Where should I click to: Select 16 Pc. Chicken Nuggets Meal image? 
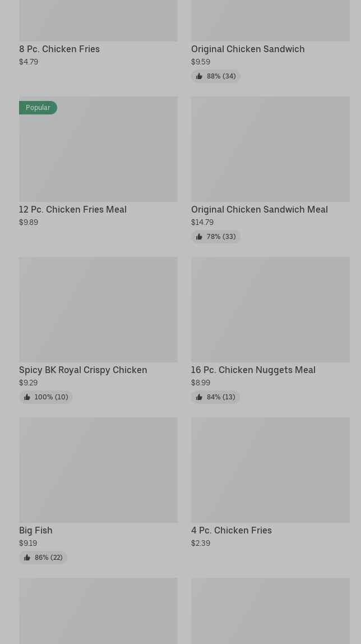(270, 310)
